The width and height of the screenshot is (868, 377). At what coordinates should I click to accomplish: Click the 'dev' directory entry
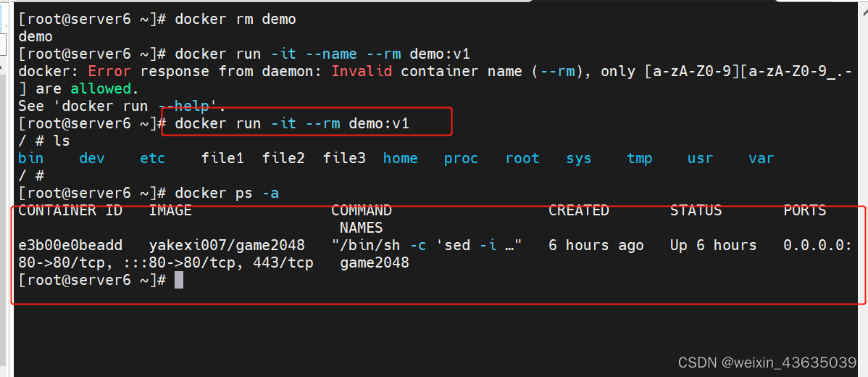tap(92, 158)
